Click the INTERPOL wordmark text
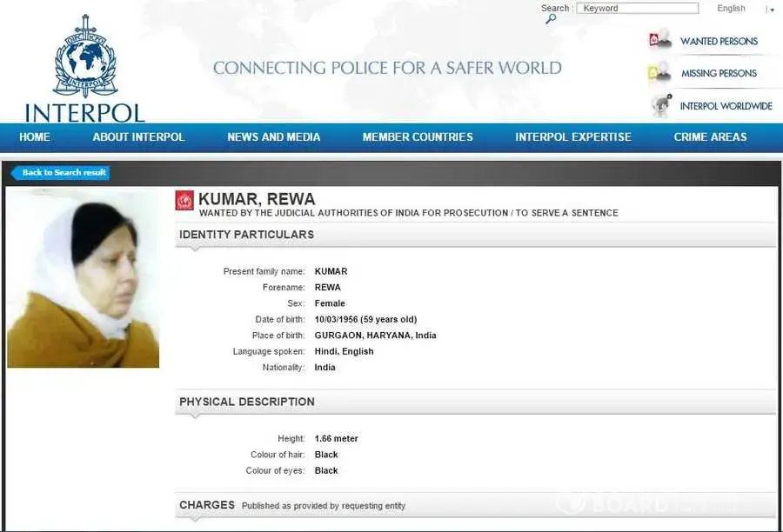Screen dimensions: 783x532 85,113
